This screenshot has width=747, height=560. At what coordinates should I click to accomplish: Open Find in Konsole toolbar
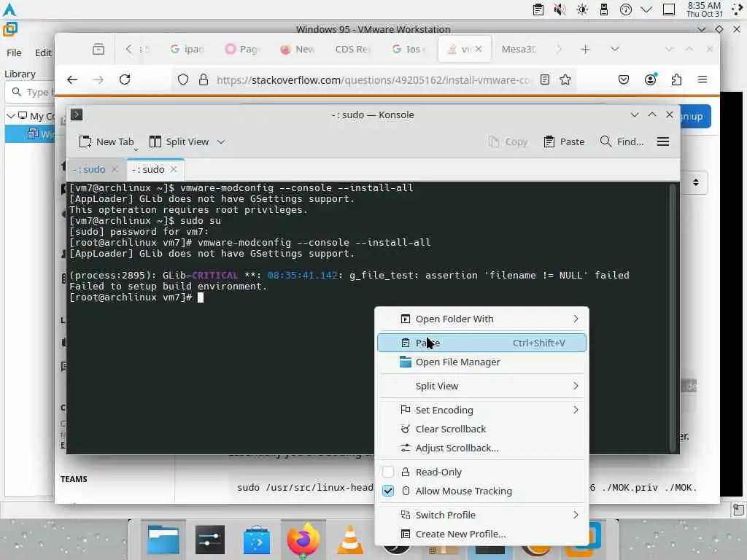[622, 141]
